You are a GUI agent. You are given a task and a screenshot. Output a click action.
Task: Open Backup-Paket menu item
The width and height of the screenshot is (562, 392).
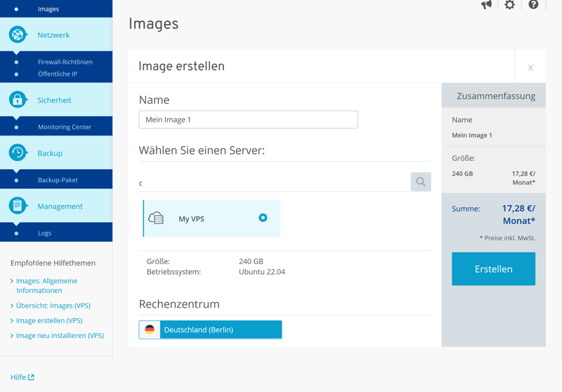(58, 180)
